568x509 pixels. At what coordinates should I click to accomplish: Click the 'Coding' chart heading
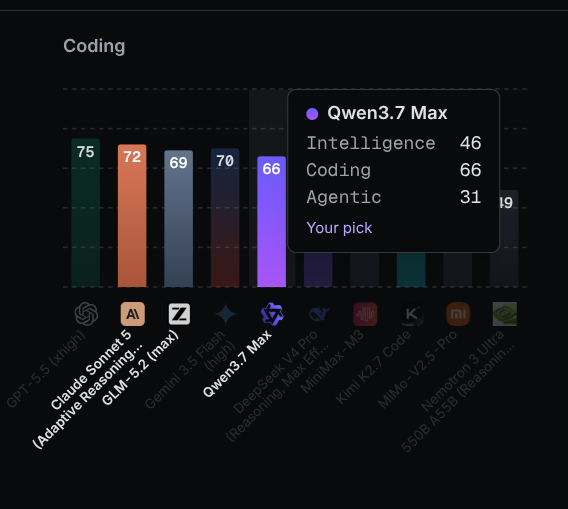(x=94, y=46)
